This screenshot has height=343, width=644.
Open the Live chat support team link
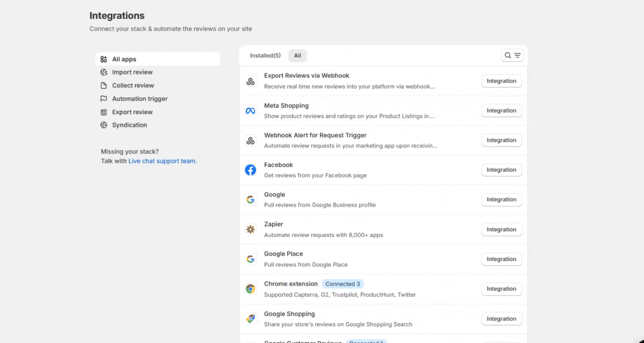[162, 161]
